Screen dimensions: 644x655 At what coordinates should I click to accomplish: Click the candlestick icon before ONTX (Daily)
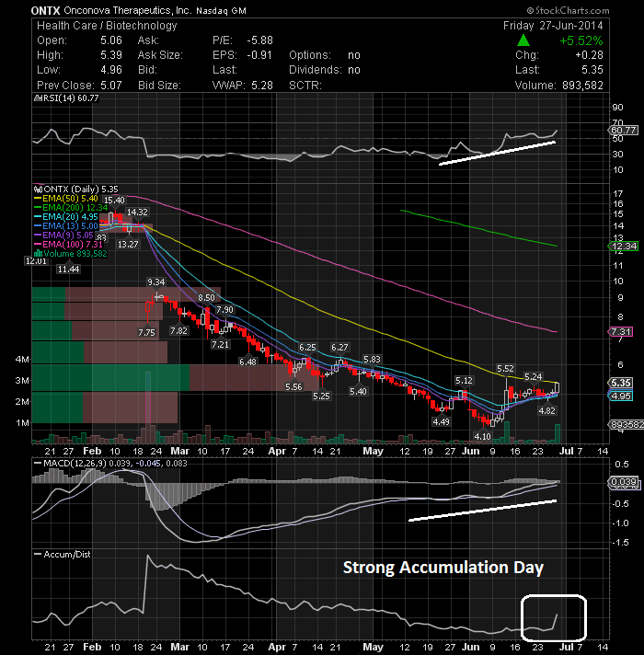[x=38, y=190]
